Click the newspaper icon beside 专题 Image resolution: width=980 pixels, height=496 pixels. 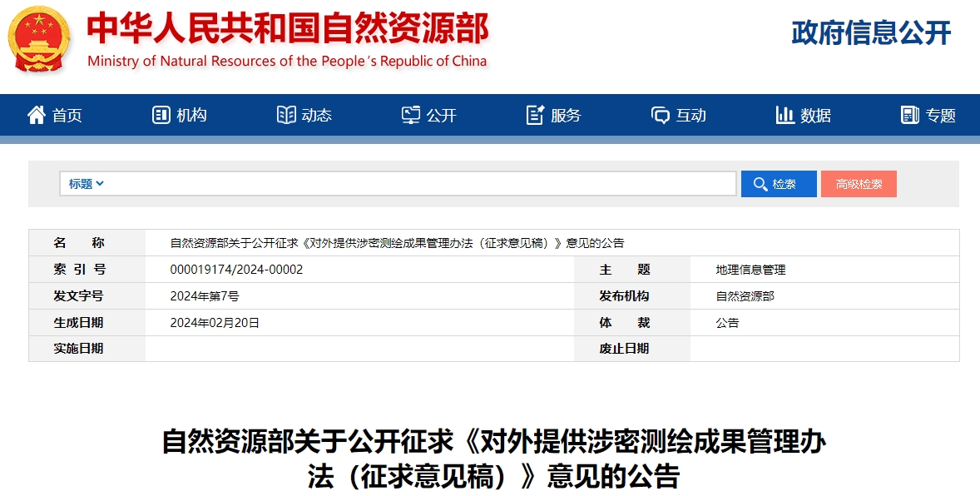pyautogui.click(x=910, y=115)
